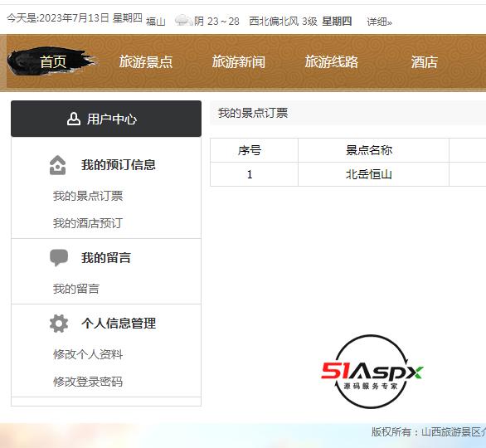Click the bold 我的留言 section heading
The width and height of the screenshot is (486, 448).
106,258
